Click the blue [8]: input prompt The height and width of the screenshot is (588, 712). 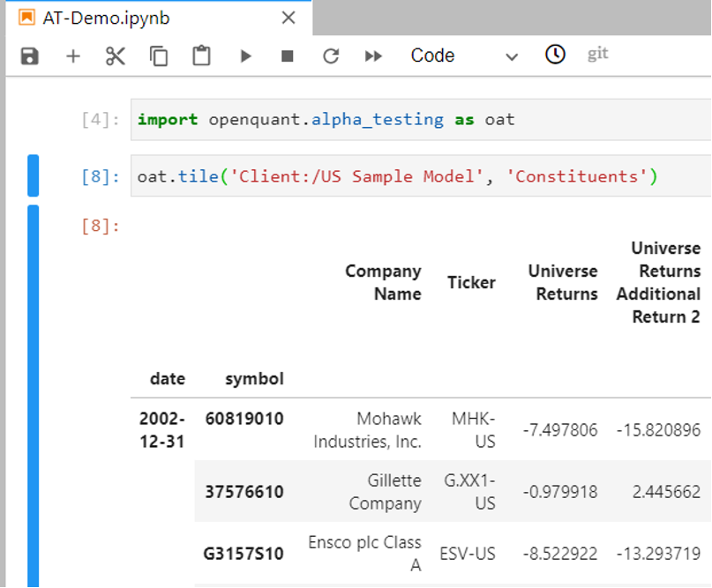(x=101, y=176)
